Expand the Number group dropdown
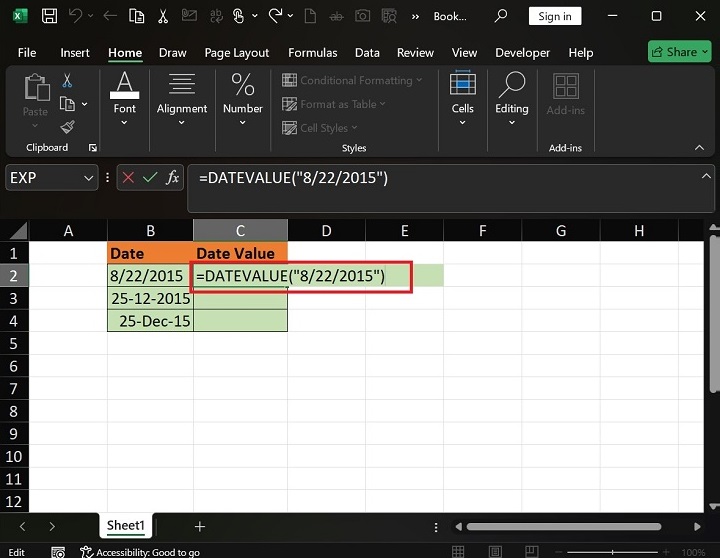720x558 pixels. coord(242,123)
